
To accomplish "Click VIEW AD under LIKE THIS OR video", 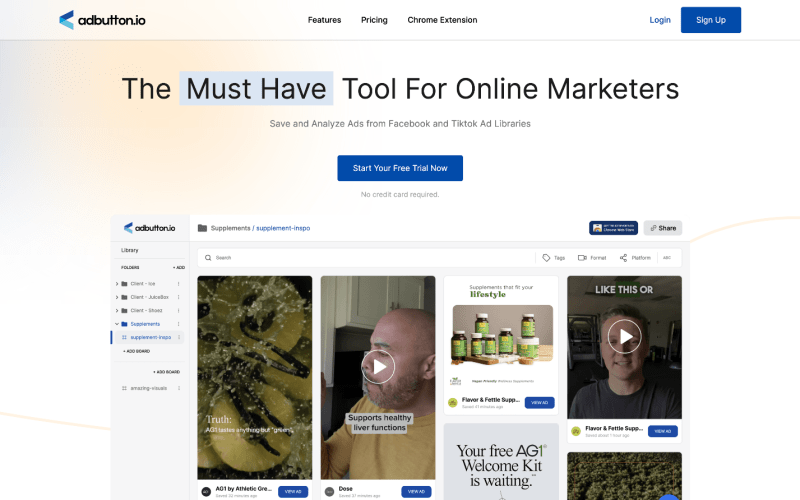I will coord(663,431).
